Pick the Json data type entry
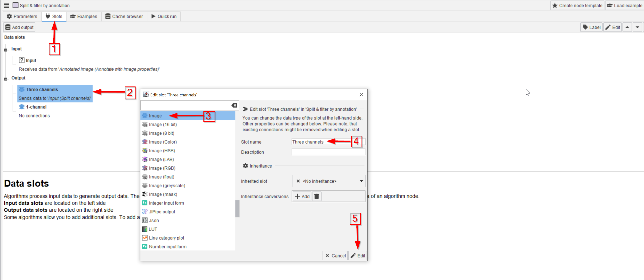Viewport: 644px width, 280px height. point(153,220)
